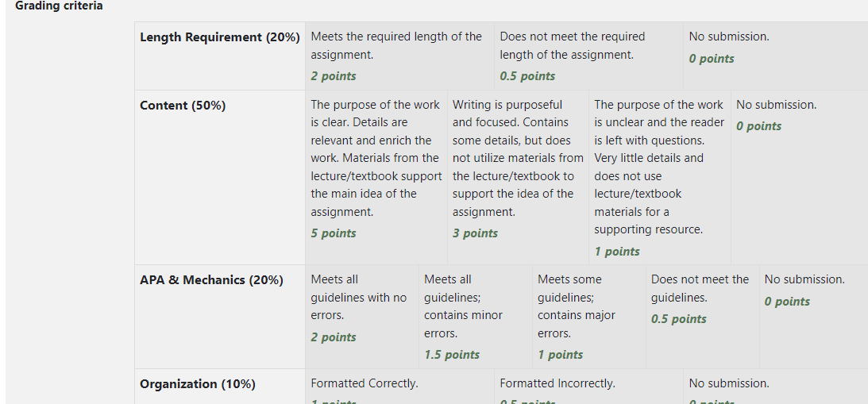Select Content 'No submission' 0 points cell

(x=800, y=177)
